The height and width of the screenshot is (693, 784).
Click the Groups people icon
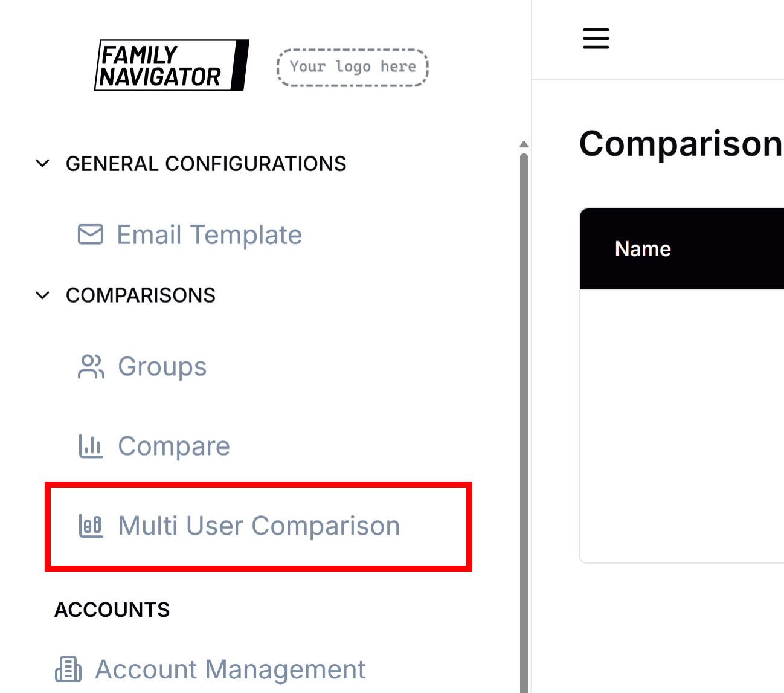click(x=91, y=366)
